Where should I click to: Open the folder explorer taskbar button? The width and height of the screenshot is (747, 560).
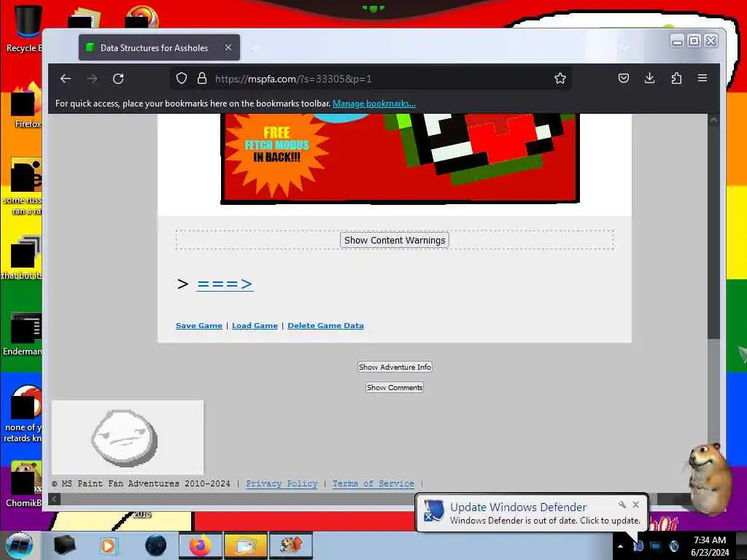coord(245,545)
